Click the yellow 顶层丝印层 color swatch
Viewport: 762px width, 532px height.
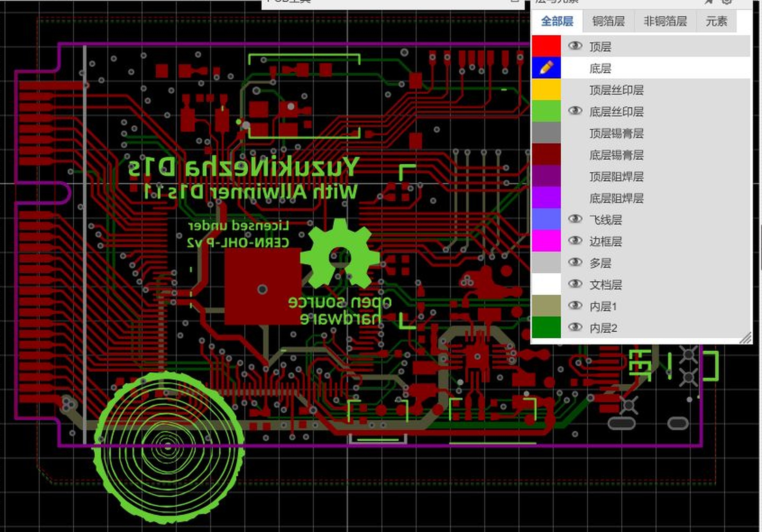pyautogui.click(x=546, y=89)
